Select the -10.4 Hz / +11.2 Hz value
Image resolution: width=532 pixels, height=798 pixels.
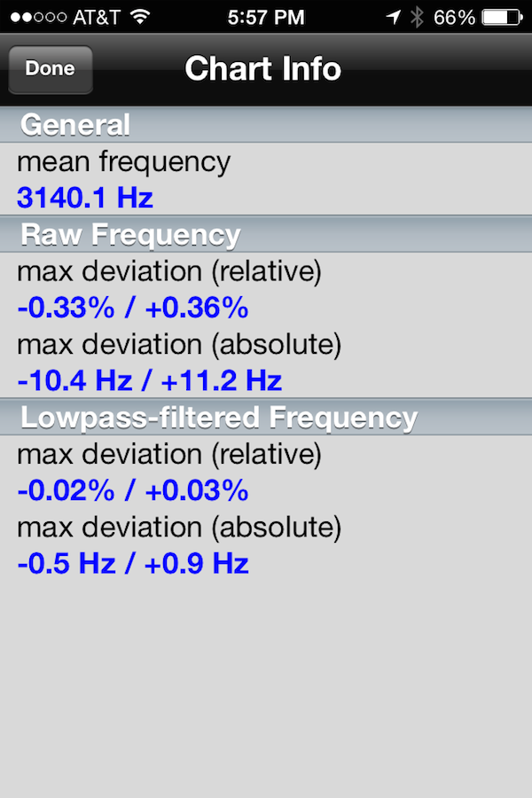150,380
